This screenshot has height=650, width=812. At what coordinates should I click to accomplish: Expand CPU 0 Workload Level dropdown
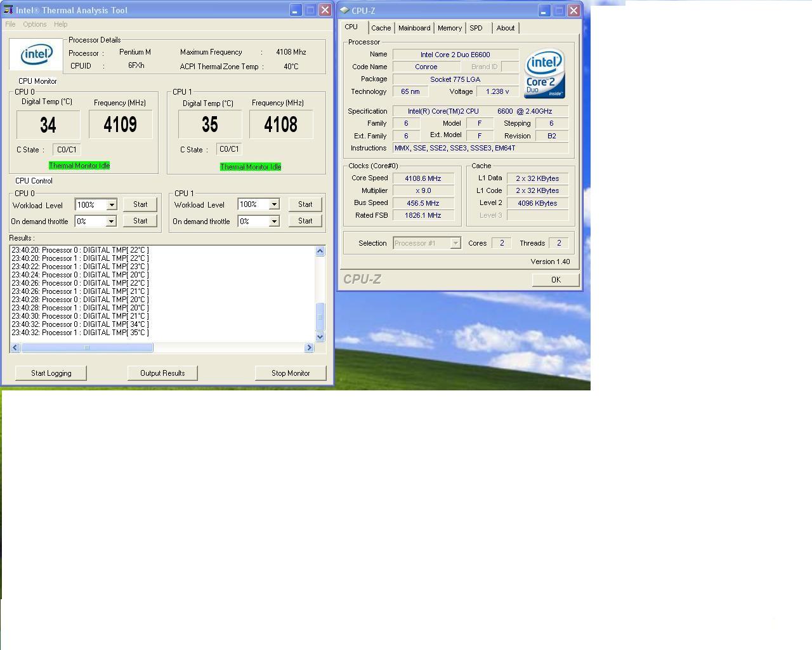click(x=112, y=204)
